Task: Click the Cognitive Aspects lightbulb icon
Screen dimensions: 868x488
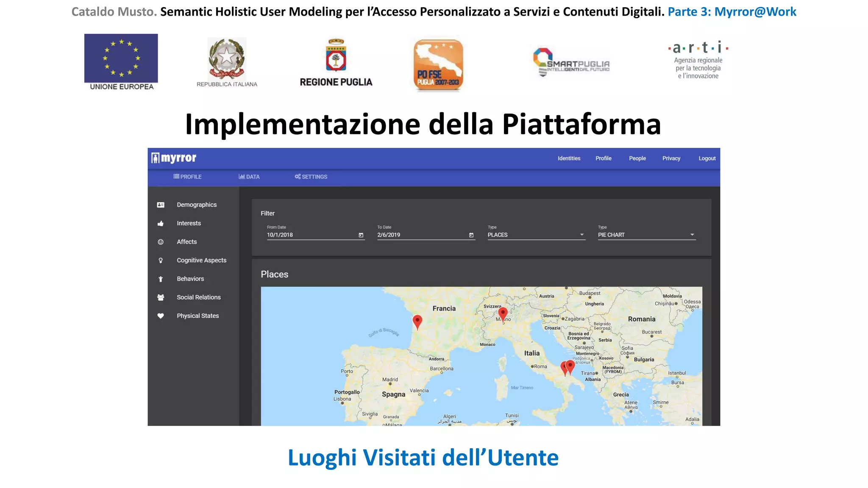Action: pos(161,261)
